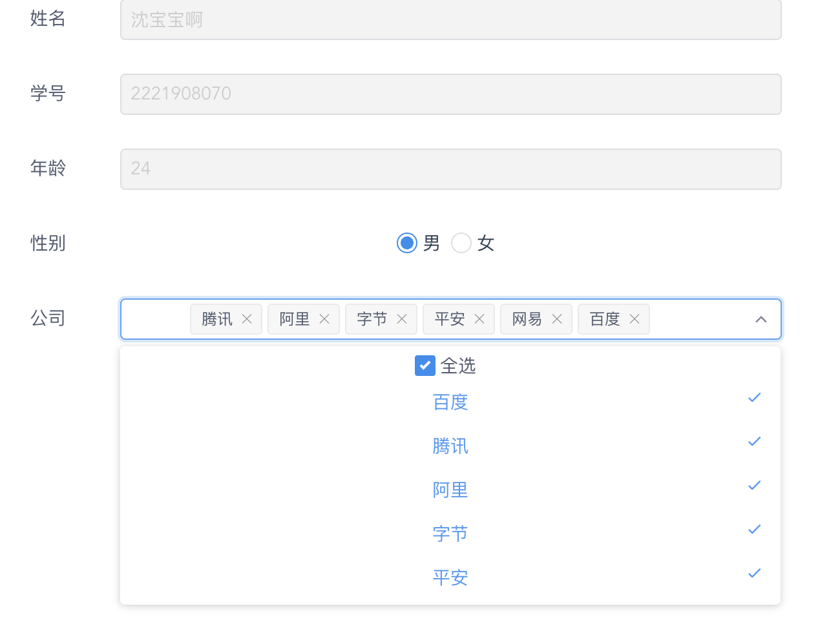Remove the 阿里 tag via its X icon
The image size is (840, 624).
tap(324, 318)
